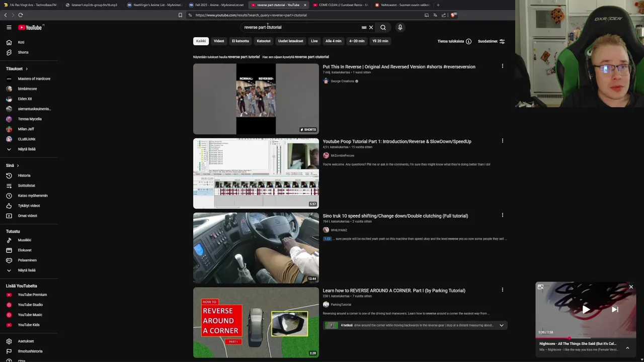Select the Live filter chip
Viewport: 644px width, 362px height.
coord(314,41)
